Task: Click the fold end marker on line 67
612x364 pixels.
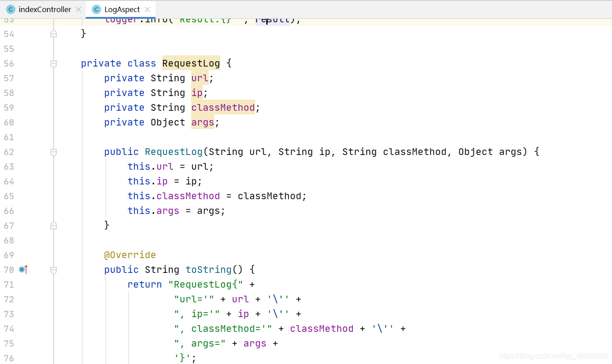Action: click(54, 225)
